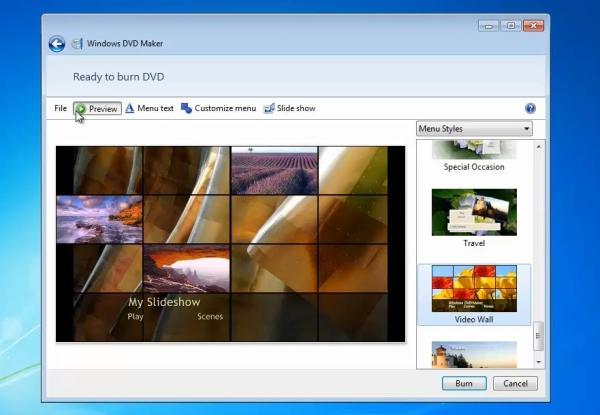Image resolution: width=600 pixels, height=415 pixels.
Task: Click the Slide show music icon
Action: pos(269,108)
